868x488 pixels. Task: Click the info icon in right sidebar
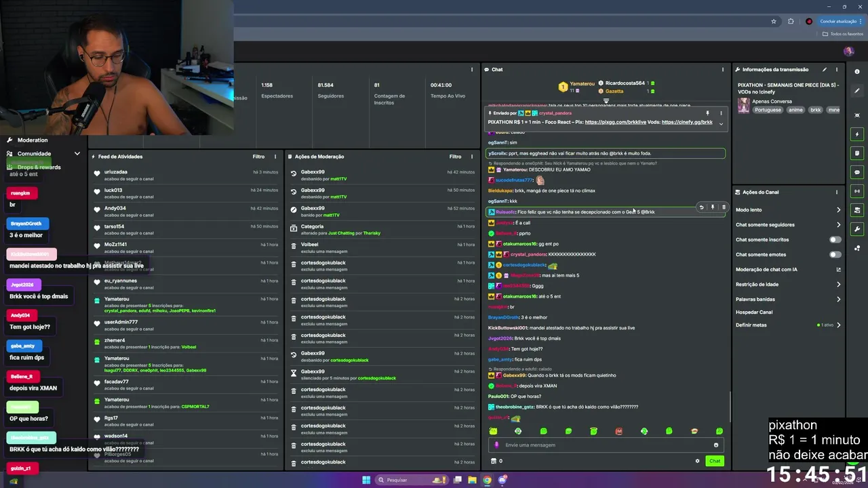[858, 71]
